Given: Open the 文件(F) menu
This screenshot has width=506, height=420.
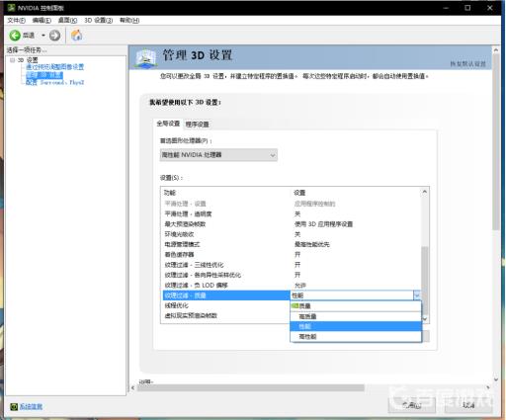Looking at the screenshot, I should pos(16,21).
